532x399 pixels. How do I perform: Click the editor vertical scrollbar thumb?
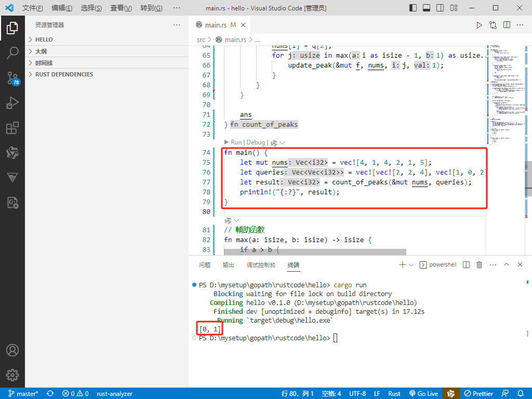pyautogui.click(x=528, y=179)
